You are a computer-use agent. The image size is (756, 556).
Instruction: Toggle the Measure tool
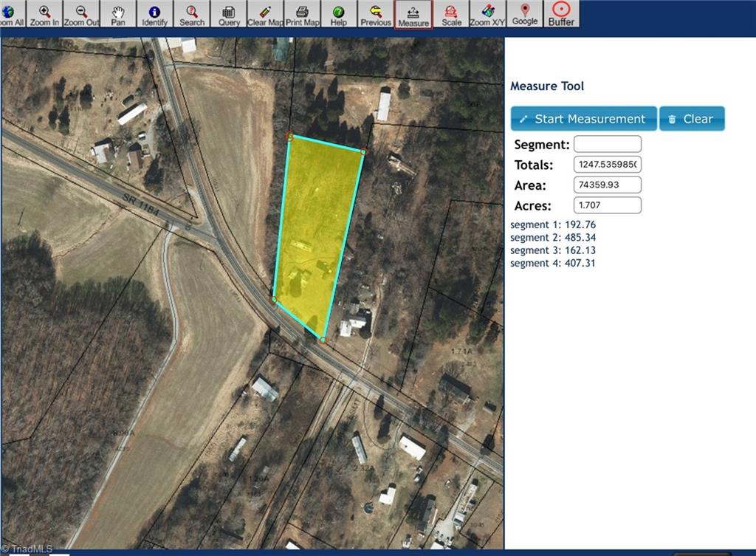[413, 15]
